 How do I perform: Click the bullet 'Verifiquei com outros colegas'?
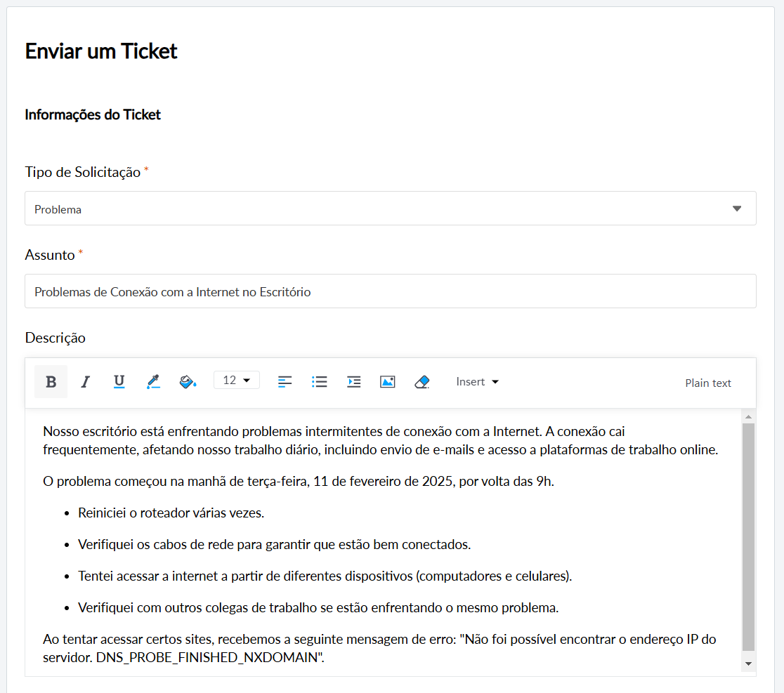[x=318, y=607]
